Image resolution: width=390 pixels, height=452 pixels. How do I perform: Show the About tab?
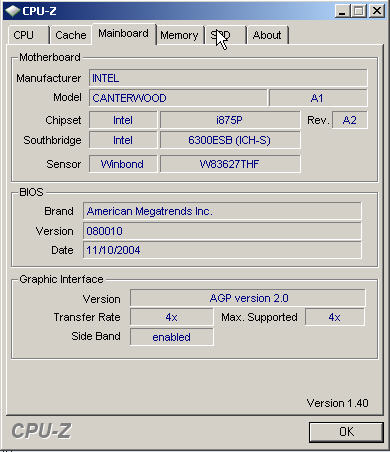pos(267,35)
